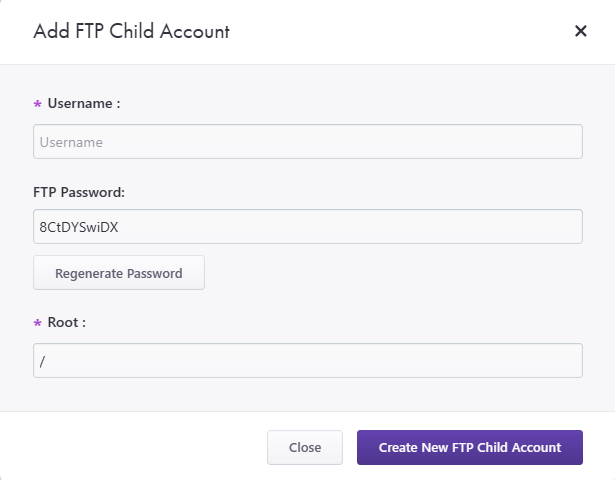Click the FTP Password label text
The width and height of the screenshot is (615, 480).
point(78,192)
